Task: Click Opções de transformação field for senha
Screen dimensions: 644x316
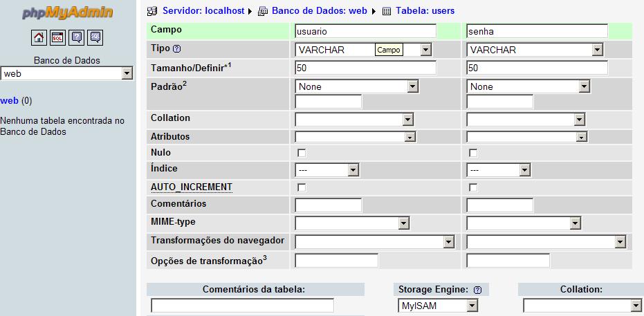Action: click(508, 261)
